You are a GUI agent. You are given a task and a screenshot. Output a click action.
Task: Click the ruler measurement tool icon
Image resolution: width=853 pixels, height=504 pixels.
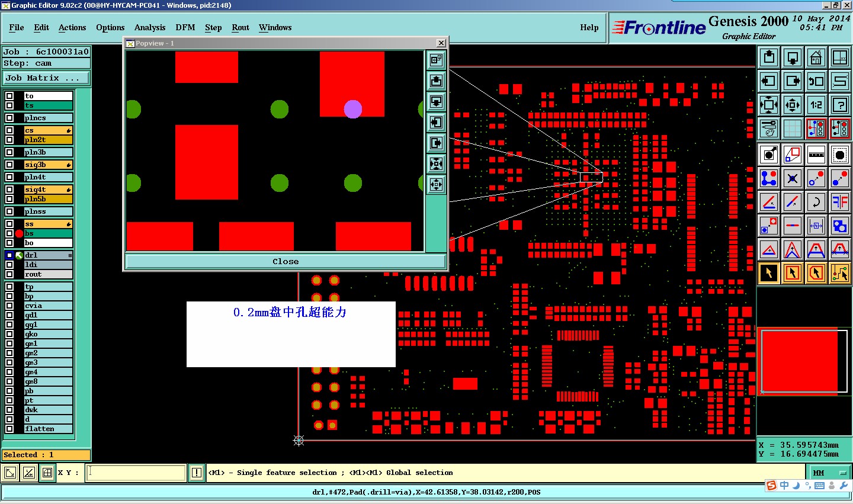(x=816, y=155)
